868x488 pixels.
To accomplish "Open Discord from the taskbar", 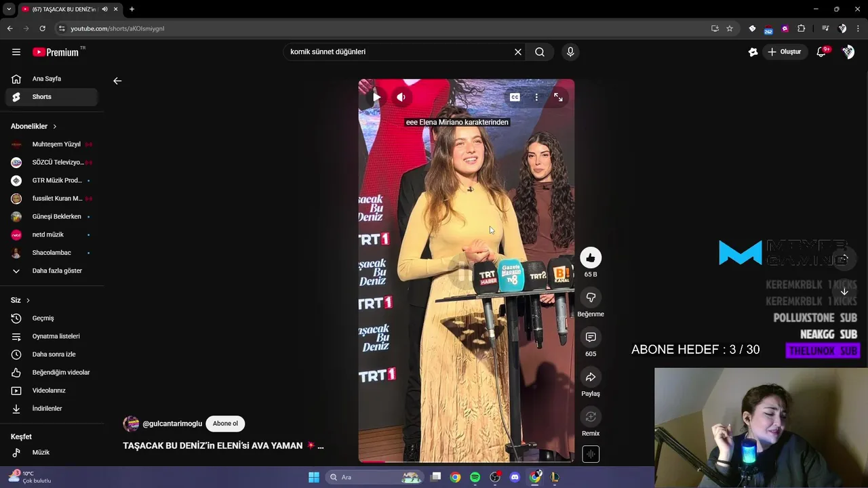I will 515,477.
